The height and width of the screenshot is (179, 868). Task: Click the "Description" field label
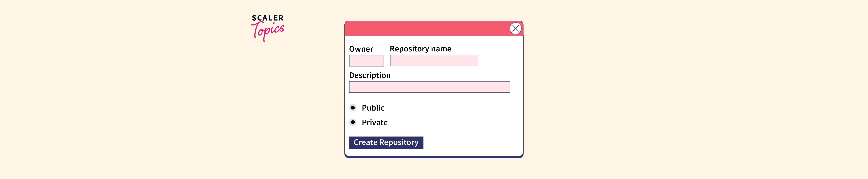[x=370, y=75]
